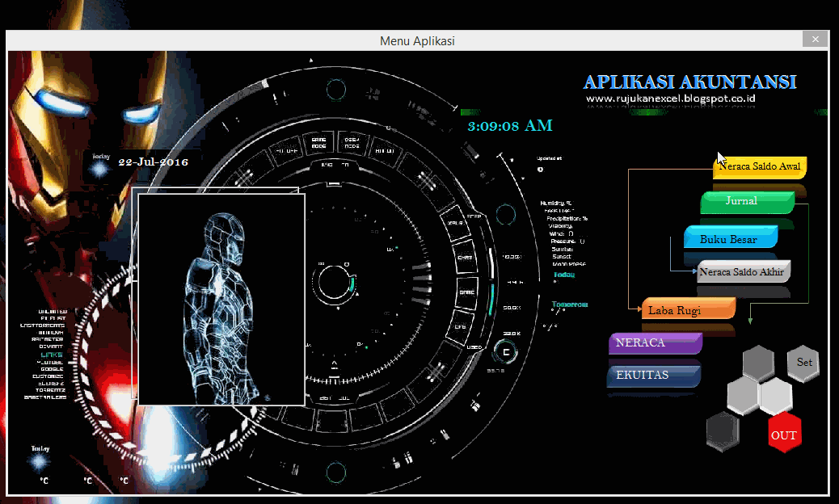This screenshot has width=839, height=504.
Task: Click the white hexagon directly above OUT
Action: click(776, 396)
